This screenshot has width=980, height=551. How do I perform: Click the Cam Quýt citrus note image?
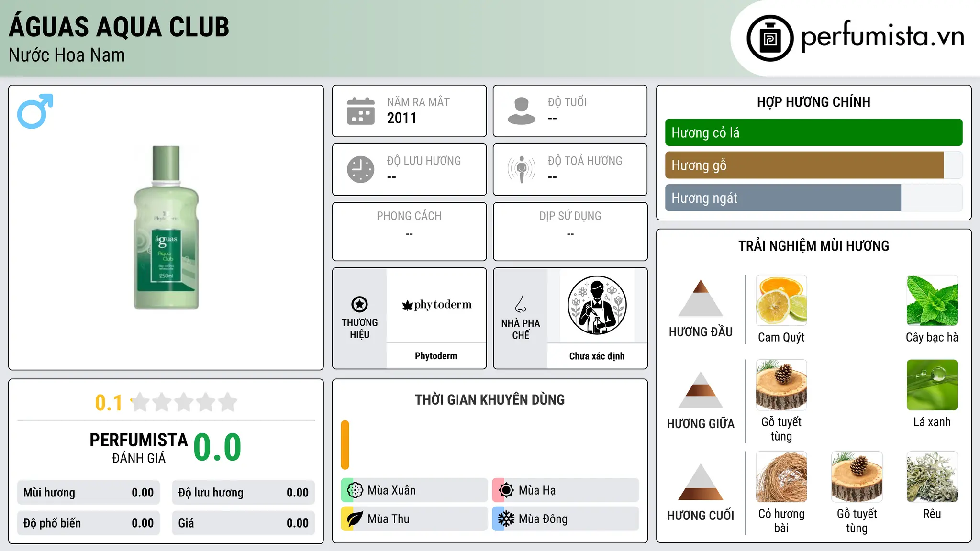pos(781,300)
